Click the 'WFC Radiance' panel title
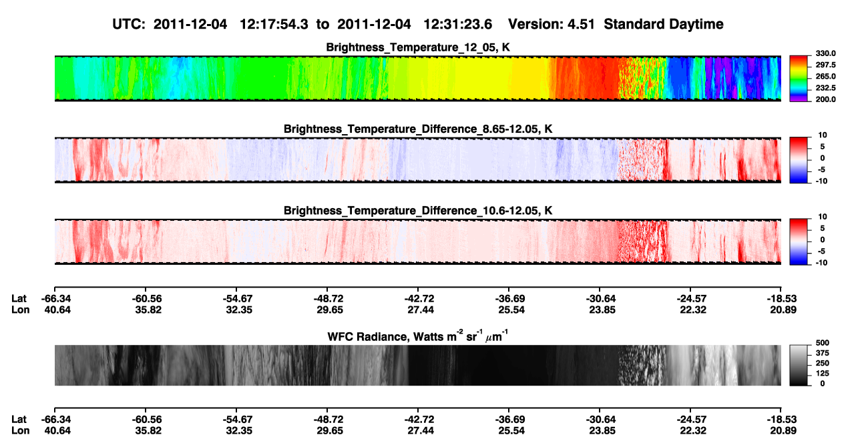 (x=418, y=336)
